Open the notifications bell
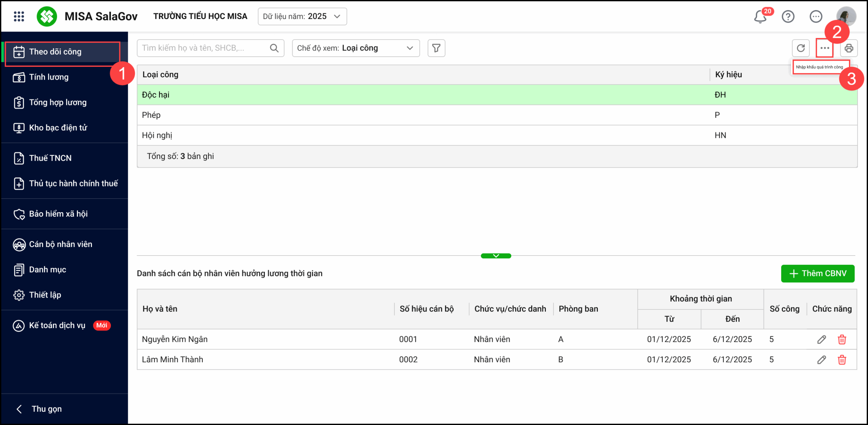The width and height of the screenshot is (868, 425). (760, 17)
